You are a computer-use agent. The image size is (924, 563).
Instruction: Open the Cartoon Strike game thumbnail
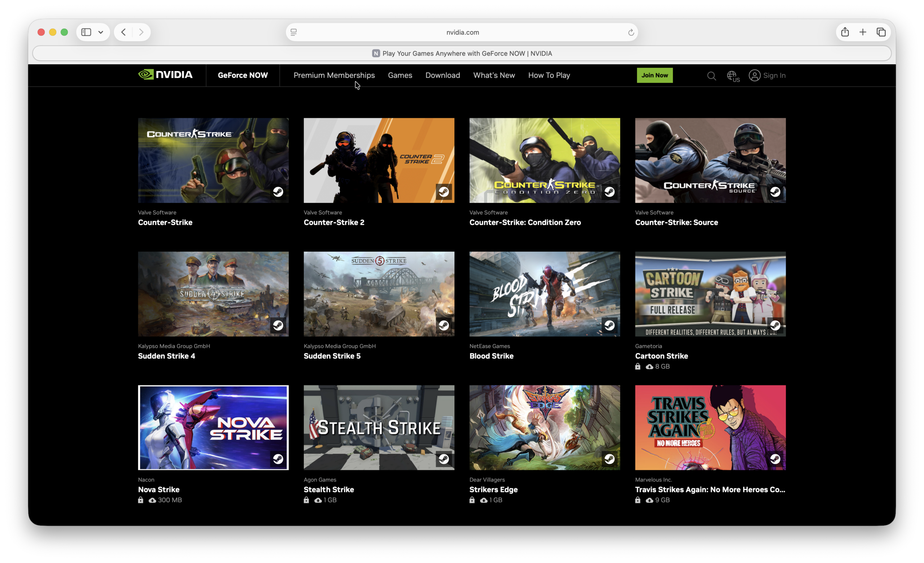click(x=710, y=294)
